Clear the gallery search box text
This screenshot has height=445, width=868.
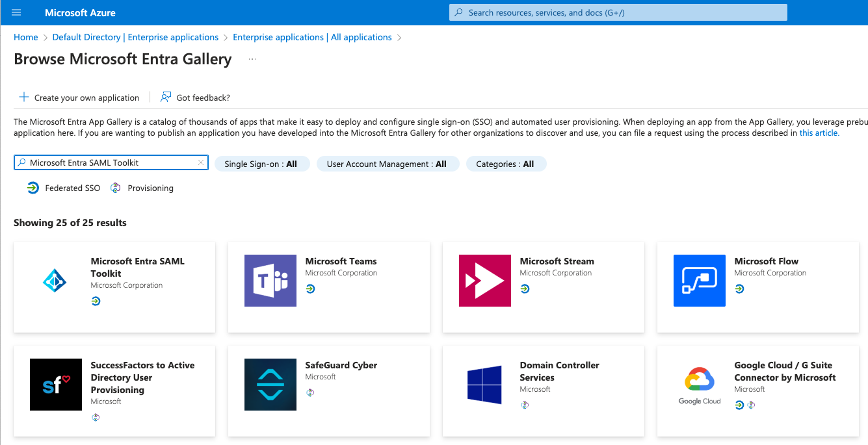[x=201, y=163]
